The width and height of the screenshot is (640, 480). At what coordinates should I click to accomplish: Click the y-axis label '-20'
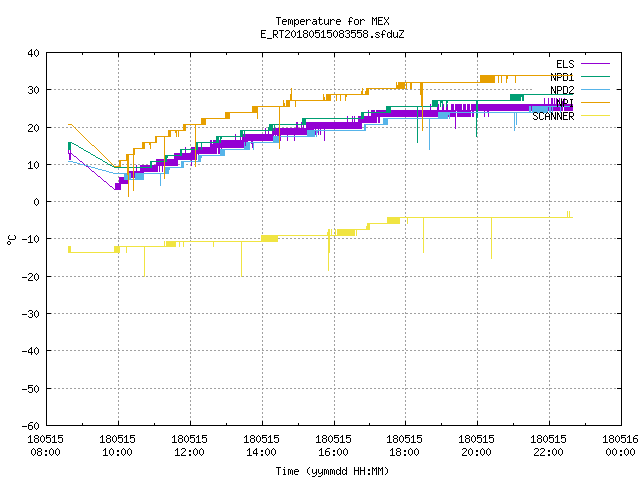tap(31, 277)
